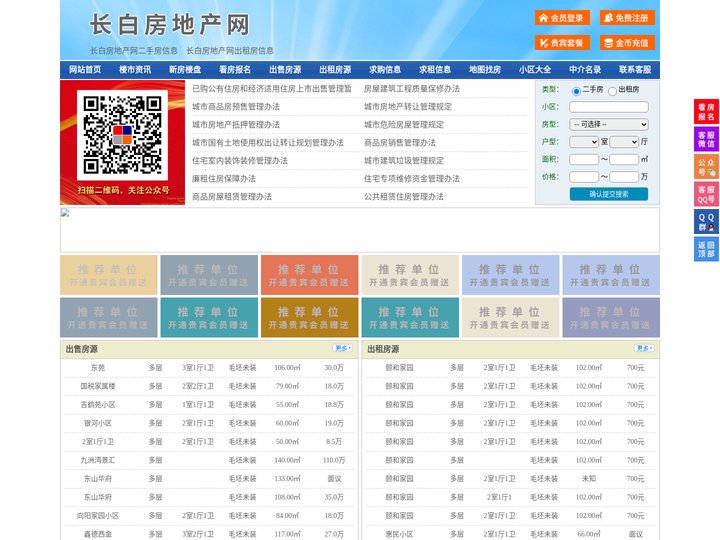Open the 城市危险房屋管理规定 article link
Viewport: 720px width, 540px height.
404,125
